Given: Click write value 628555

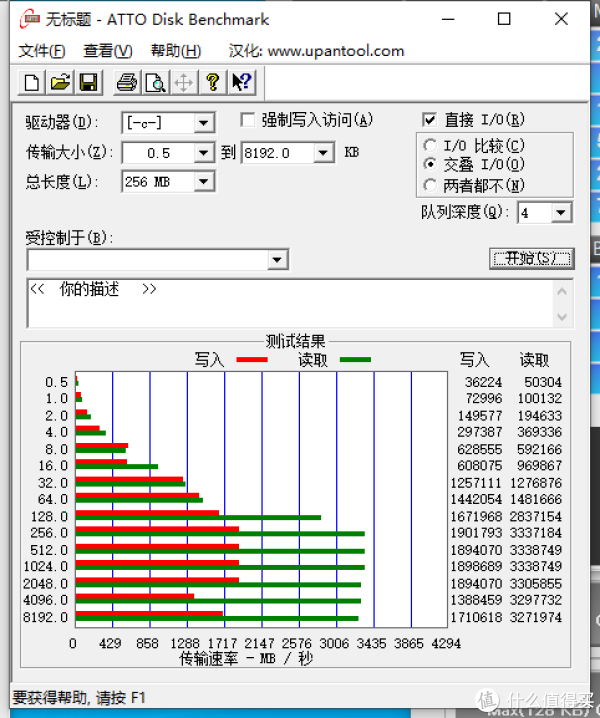Looking at the screenshot, I should pos(480,449).
